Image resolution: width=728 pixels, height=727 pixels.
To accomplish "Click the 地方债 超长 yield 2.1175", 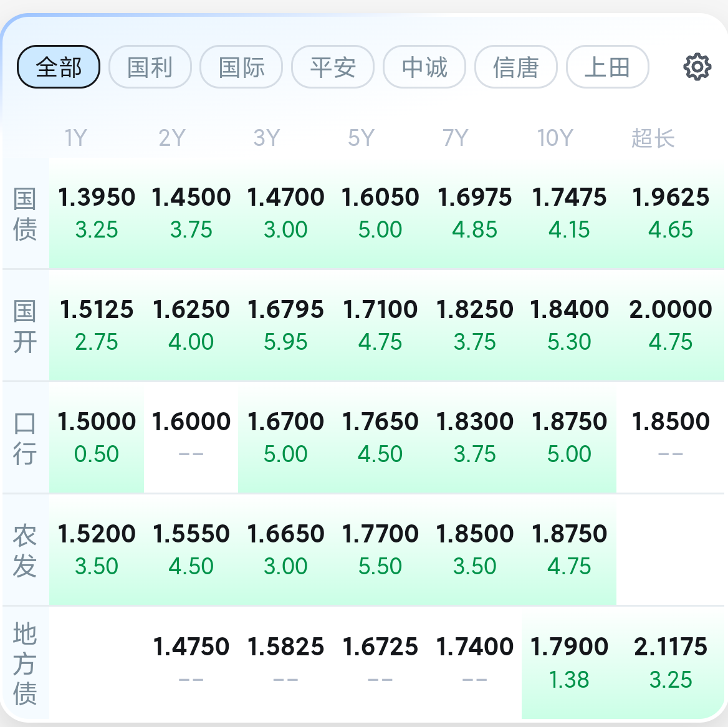I will pos(671,647).
